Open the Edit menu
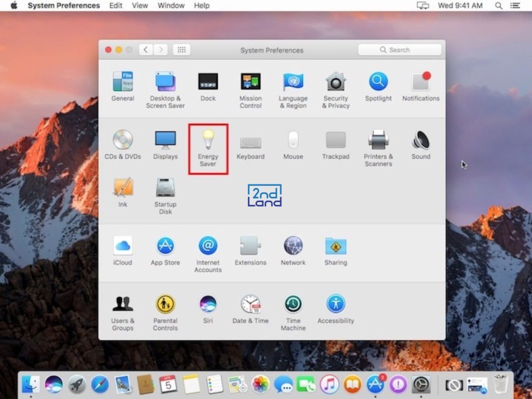532x399 pixels. 116,6
